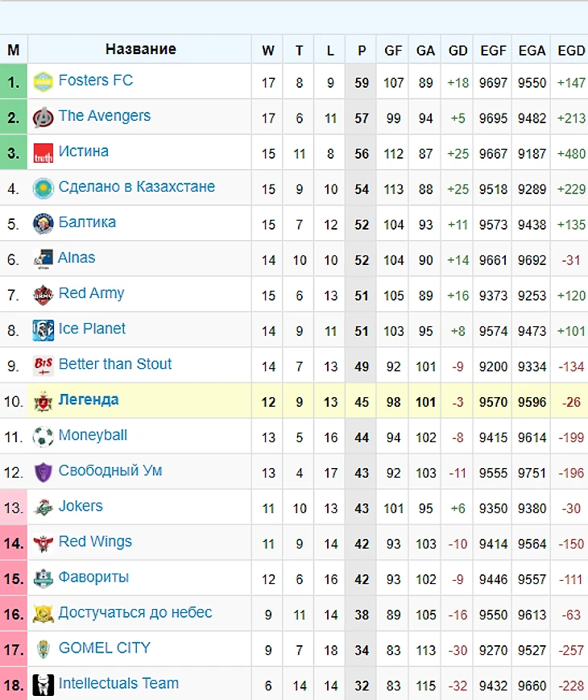
Task: Click the P points column header
Action: 362,51
